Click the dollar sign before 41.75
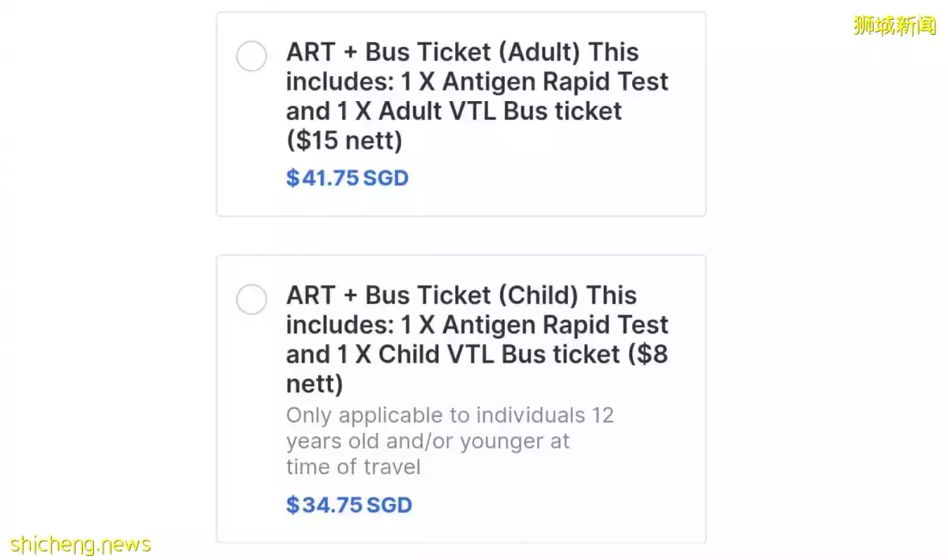Image resolution: width=948 pixels, height=560 pixels. pos(293,178)
